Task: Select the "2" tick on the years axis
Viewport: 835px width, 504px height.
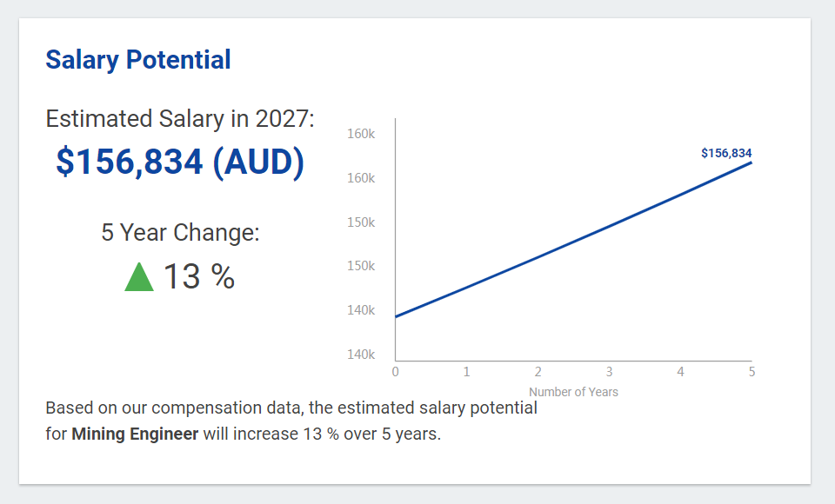Action: (x=538, y=372)
